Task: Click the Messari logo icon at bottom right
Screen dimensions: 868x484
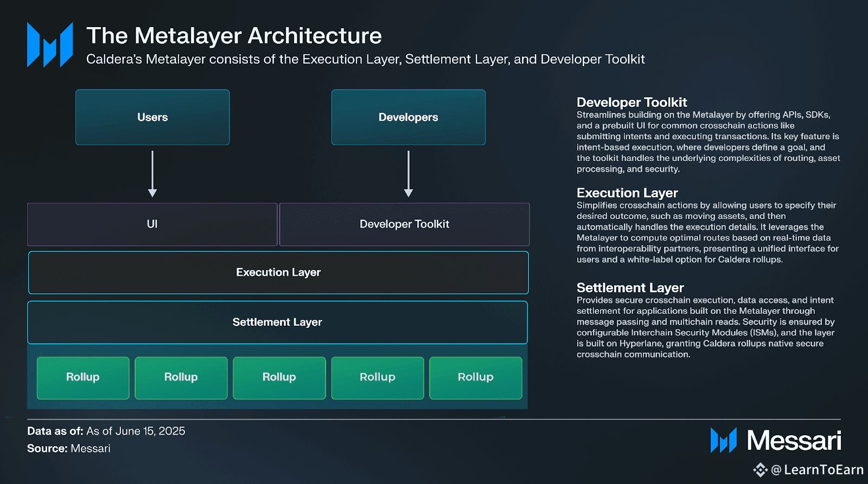Action: pos(724,440)
